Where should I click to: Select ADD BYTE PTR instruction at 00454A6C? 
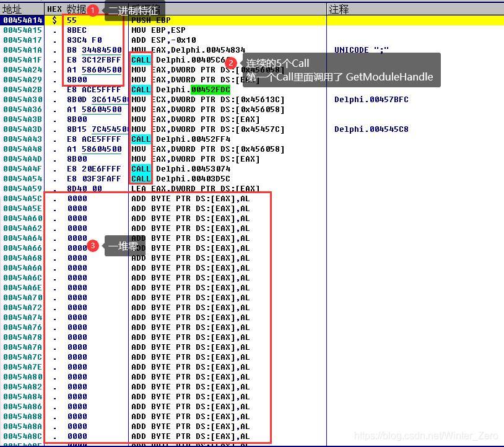(191, 278)
